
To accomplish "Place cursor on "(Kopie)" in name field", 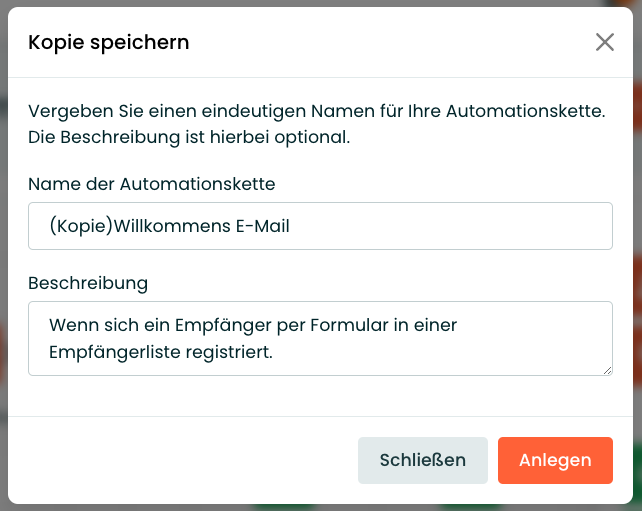I will tap(81, 226).
